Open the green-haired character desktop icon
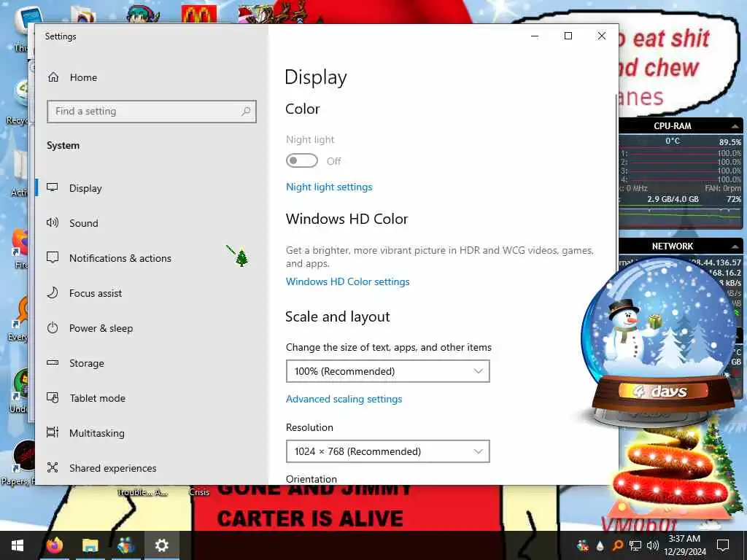The height and width of the screenshot is (560, 747). [x=144, y=13]
